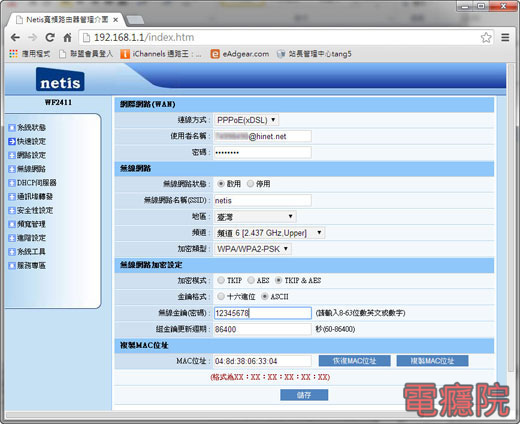
Task: Open the eAdgear.com bookmark
Action: tap(240, 54)
